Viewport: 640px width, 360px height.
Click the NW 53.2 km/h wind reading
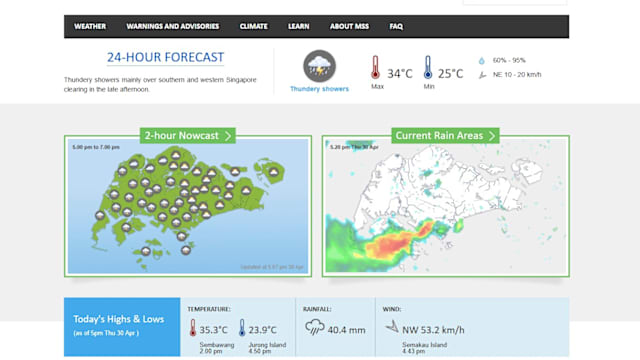pos(433,330)
